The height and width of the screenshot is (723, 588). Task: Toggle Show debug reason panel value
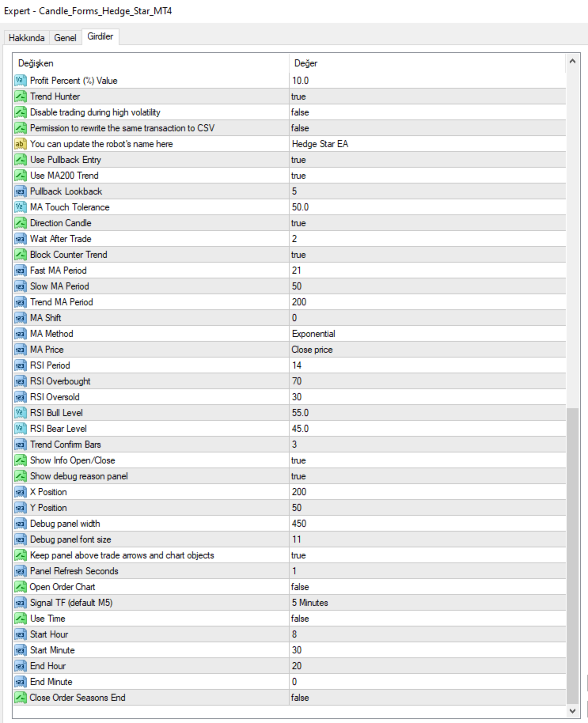(427, 476)
